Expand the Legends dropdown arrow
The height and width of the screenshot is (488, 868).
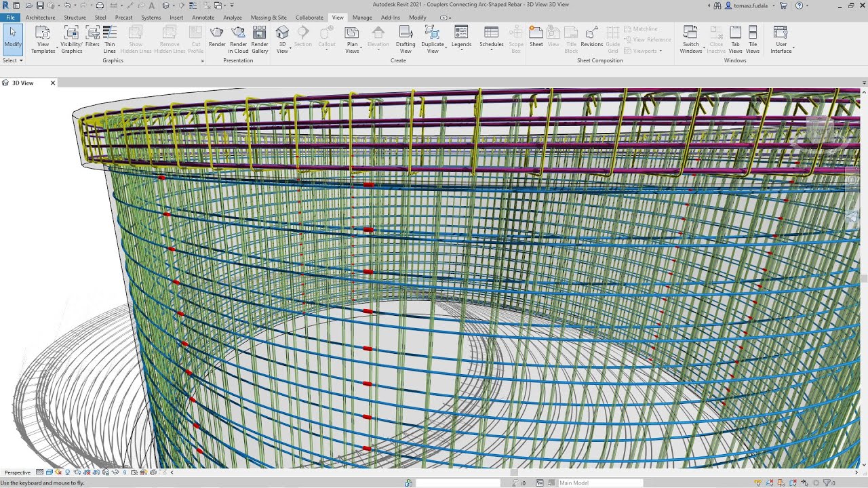(x=461, y=50)
